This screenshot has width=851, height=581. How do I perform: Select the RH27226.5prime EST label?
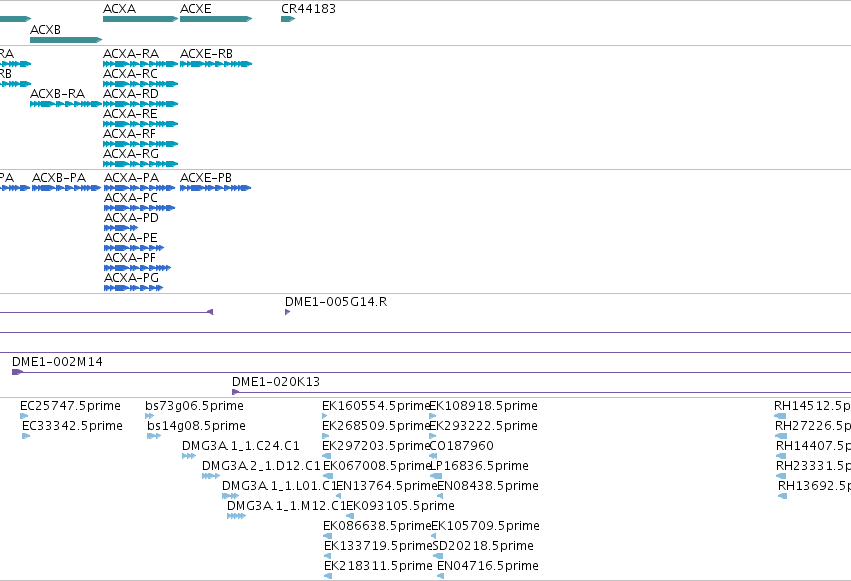point(813,426)
